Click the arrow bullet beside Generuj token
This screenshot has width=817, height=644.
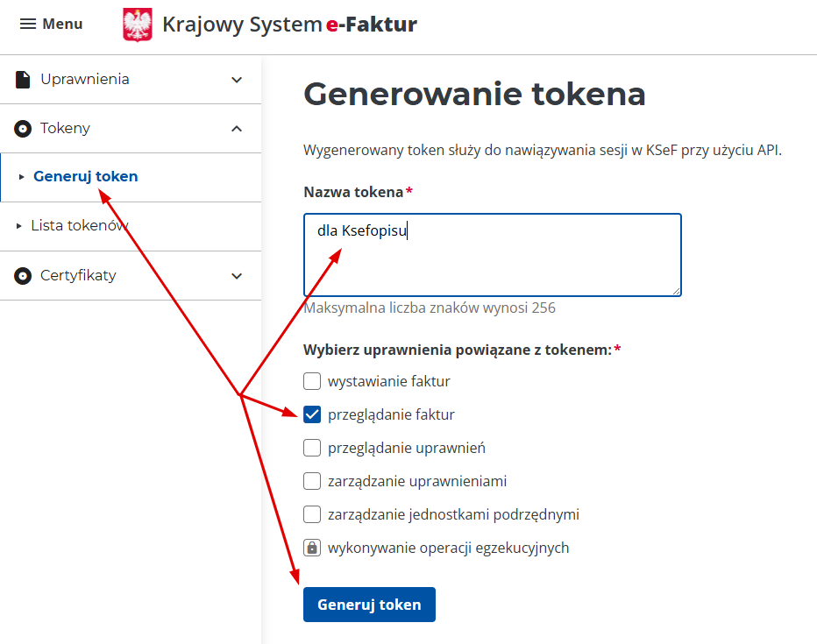click(22, 177)
